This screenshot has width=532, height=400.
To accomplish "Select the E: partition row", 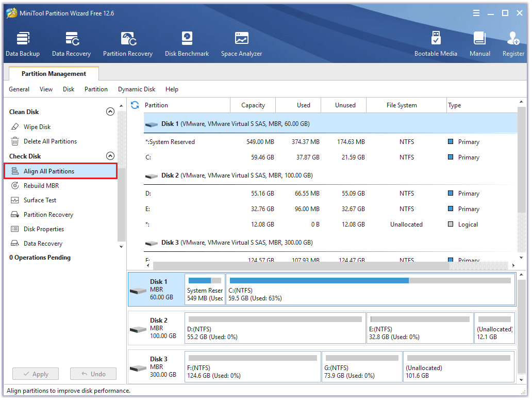I will (x=330, y=209).
